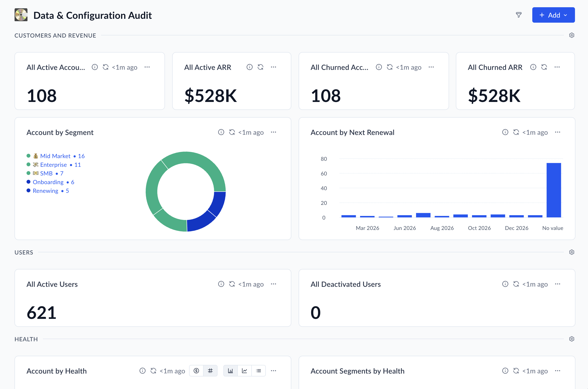Screen dimensions: 588x389
Task: Open the Mid Market segment link
Action: click(55, 156)
